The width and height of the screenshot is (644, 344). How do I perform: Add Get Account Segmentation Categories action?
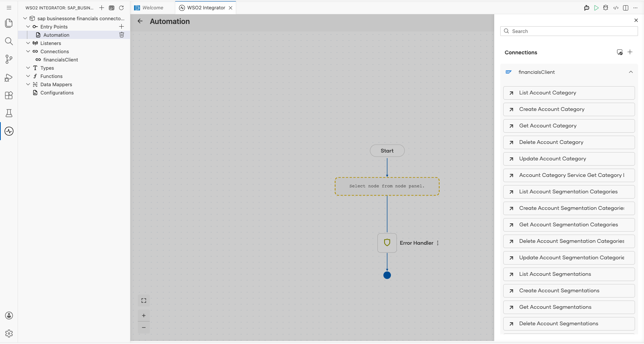[569, 225]
